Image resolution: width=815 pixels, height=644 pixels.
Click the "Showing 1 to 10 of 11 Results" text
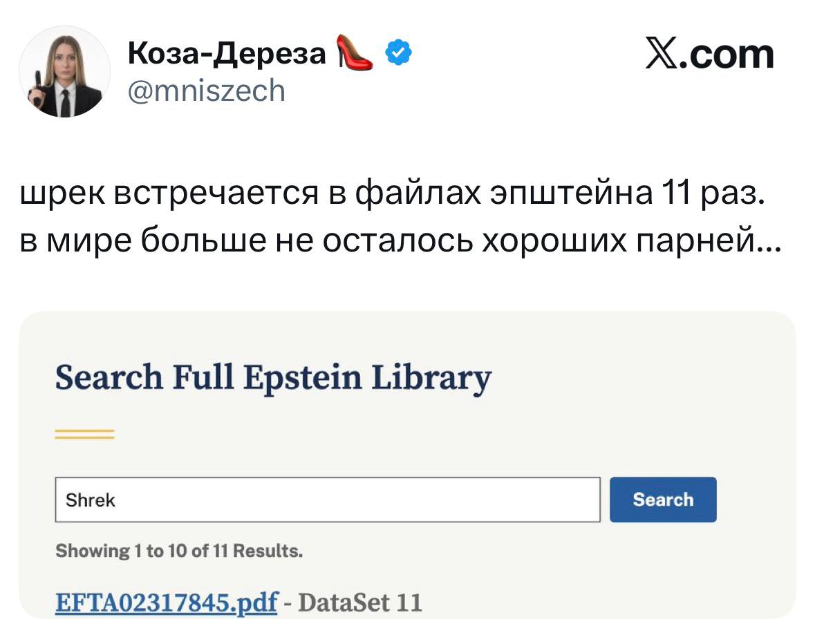178,551
